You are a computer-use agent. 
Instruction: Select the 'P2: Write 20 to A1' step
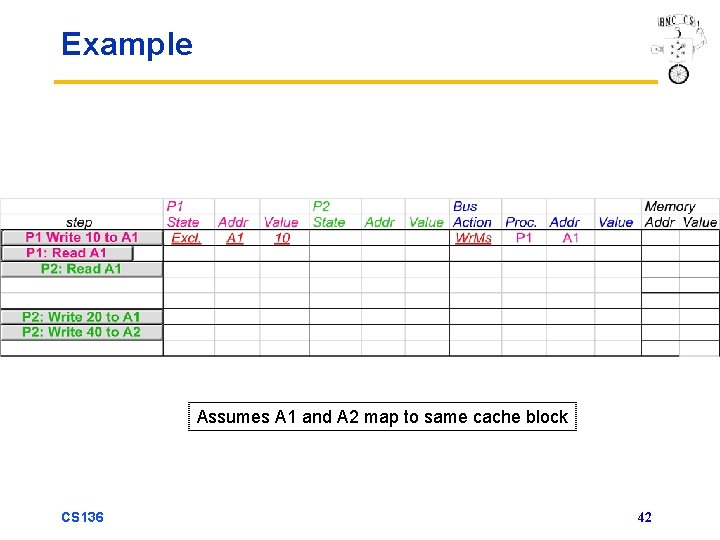click(82, 317)
